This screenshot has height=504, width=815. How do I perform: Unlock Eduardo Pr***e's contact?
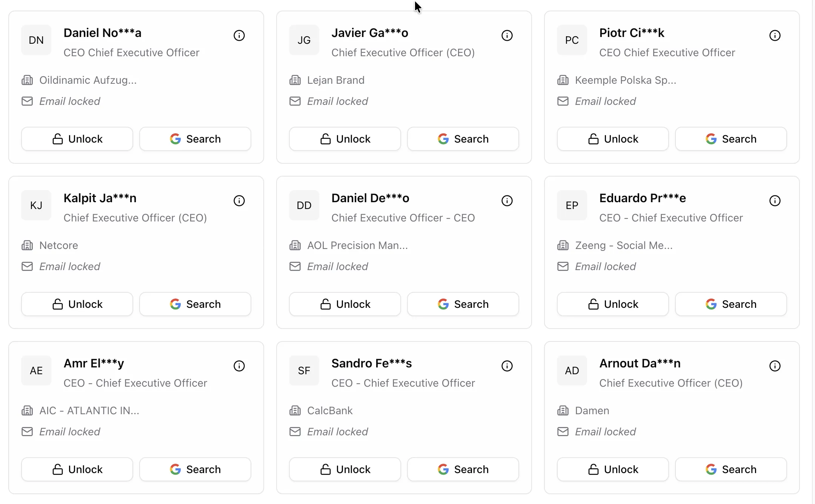click(612, 304)
